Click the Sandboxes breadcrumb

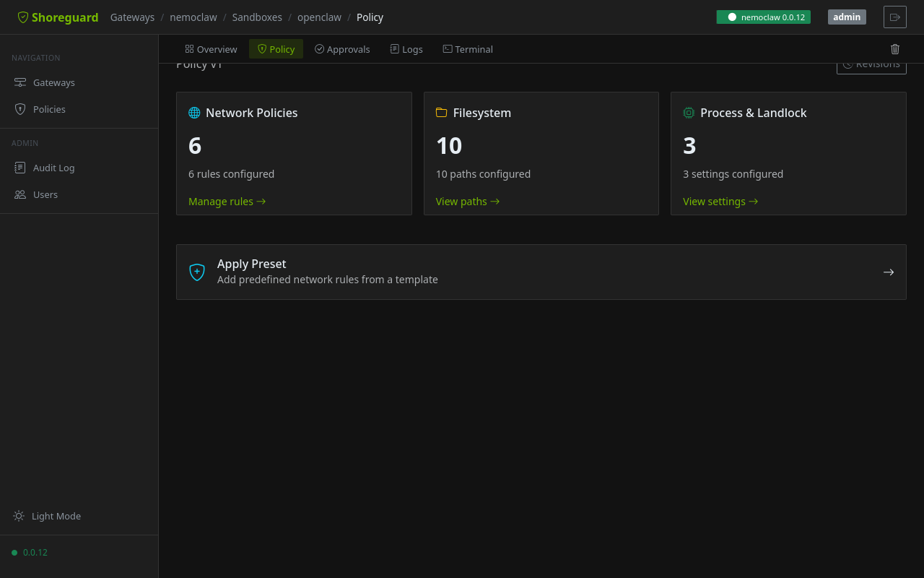pyautogui.click(x=256, y=17)
